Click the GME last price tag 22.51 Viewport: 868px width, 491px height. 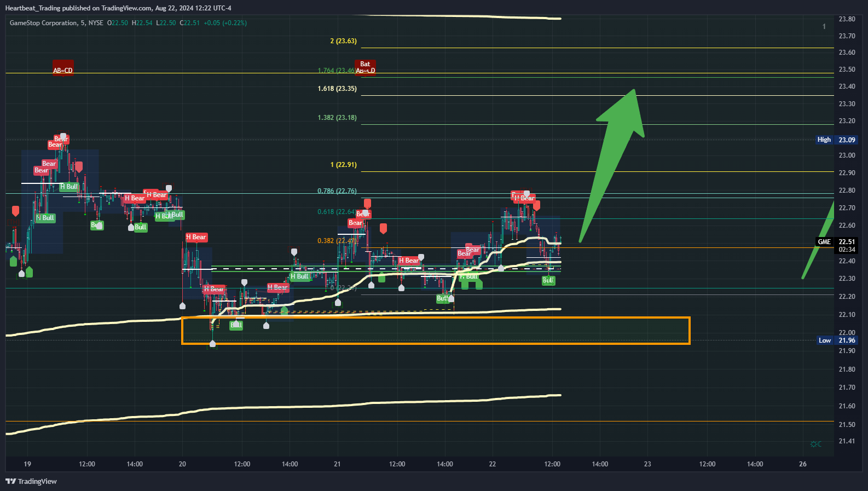click(x=835, y=241)
